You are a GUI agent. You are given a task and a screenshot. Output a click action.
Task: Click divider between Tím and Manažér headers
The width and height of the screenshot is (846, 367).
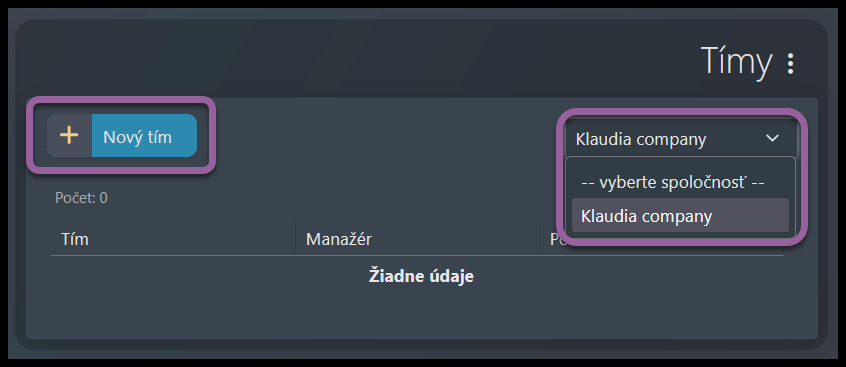click(296, 238)
